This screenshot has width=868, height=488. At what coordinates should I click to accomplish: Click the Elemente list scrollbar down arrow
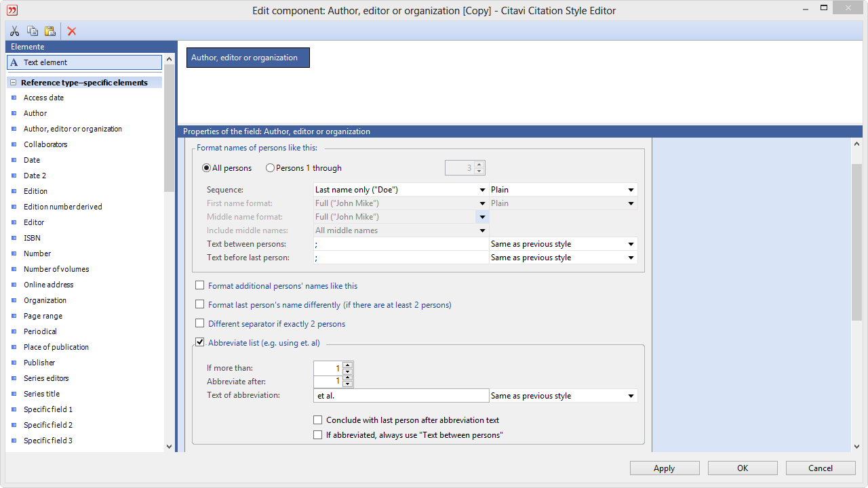tap(169, 447)
